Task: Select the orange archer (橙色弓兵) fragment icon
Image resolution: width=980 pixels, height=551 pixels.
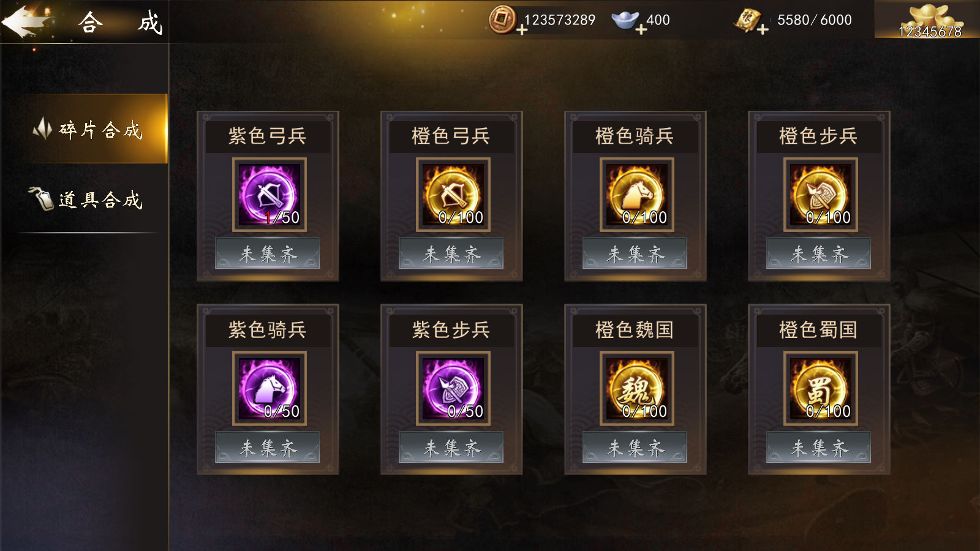Action: (x=453, y=195)
